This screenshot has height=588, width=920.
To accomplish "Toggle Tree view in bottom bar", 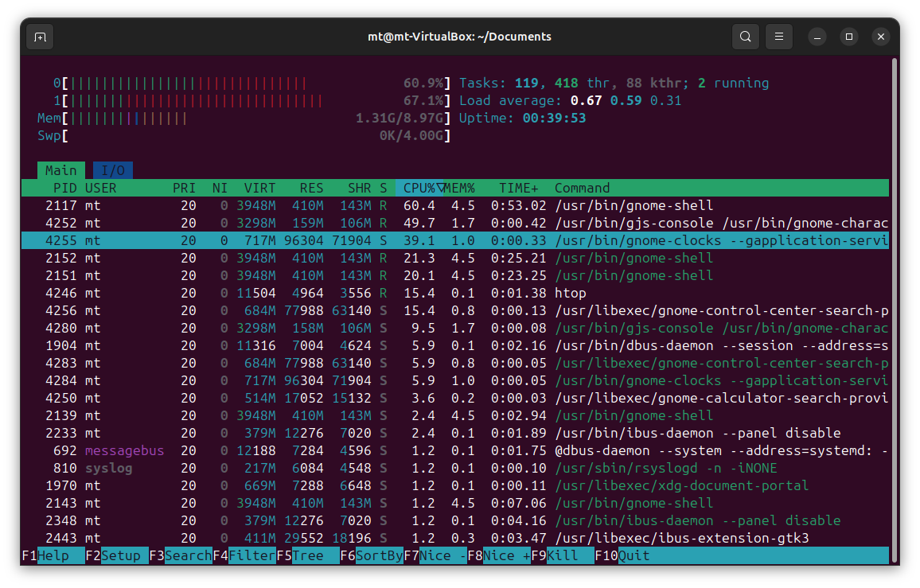I will [x=307, y=555].
